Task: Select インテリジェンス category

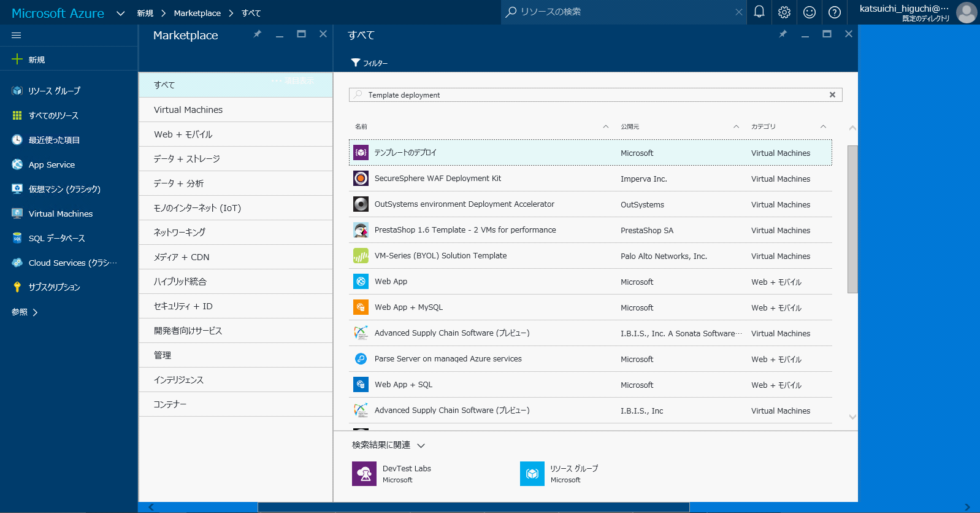Action: [235, 379]
